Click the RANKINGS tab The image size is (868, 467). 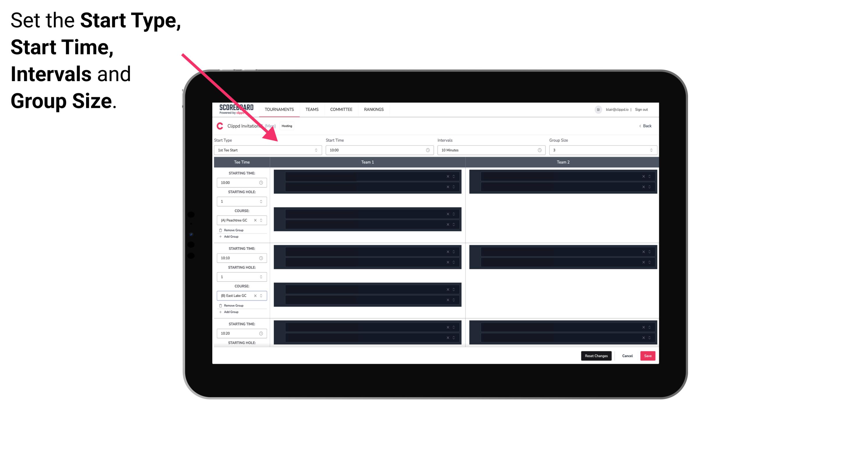point(374,109)
